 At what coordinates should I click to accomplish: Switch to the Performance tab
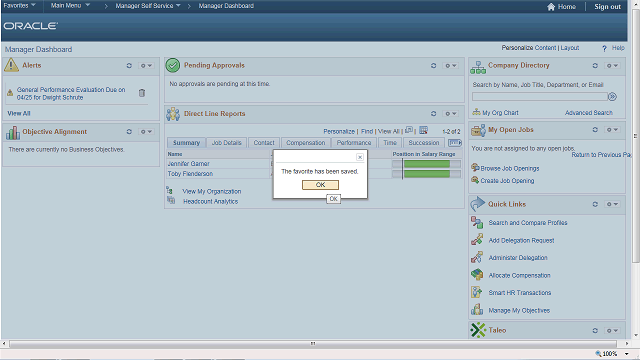coord(354,142)
